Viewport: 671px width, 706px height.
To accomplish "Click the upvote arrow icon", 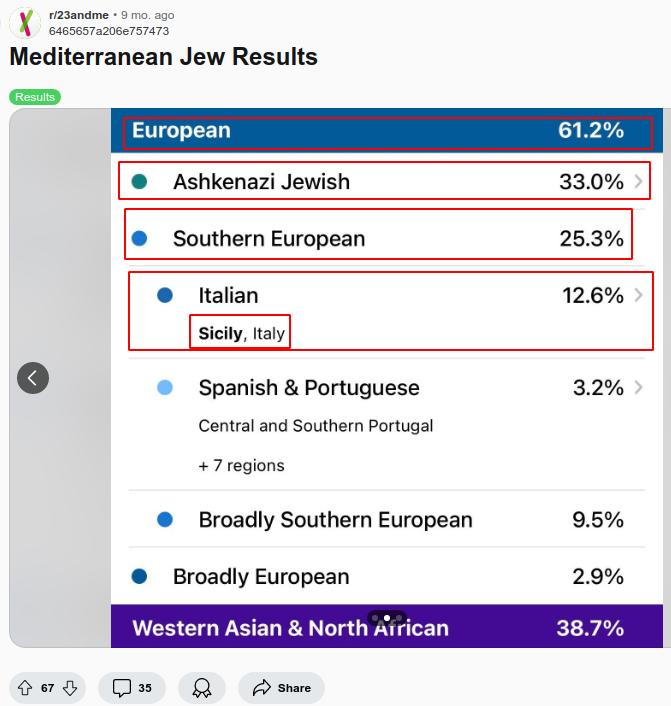I will 25,688.
